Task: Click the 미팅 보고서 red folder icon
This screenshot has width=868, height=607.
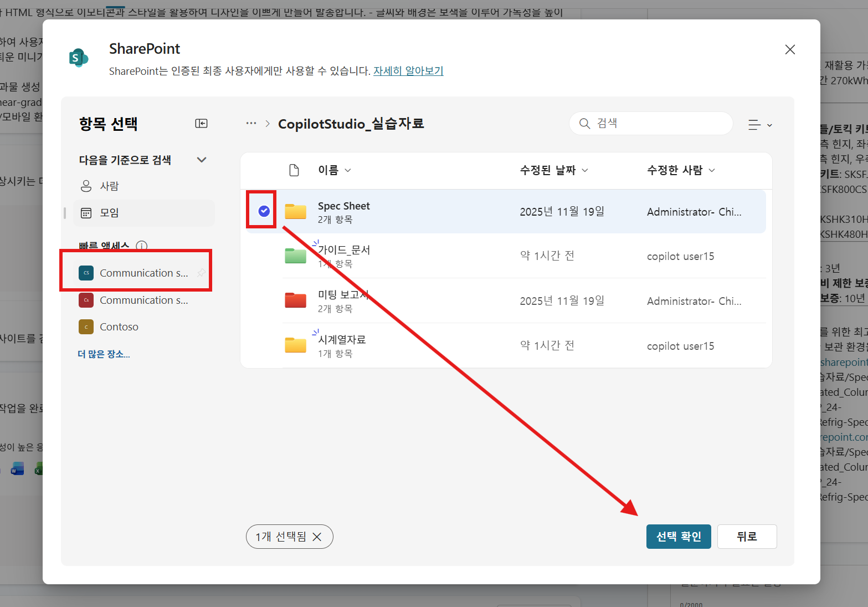Action: click(295, 300)
